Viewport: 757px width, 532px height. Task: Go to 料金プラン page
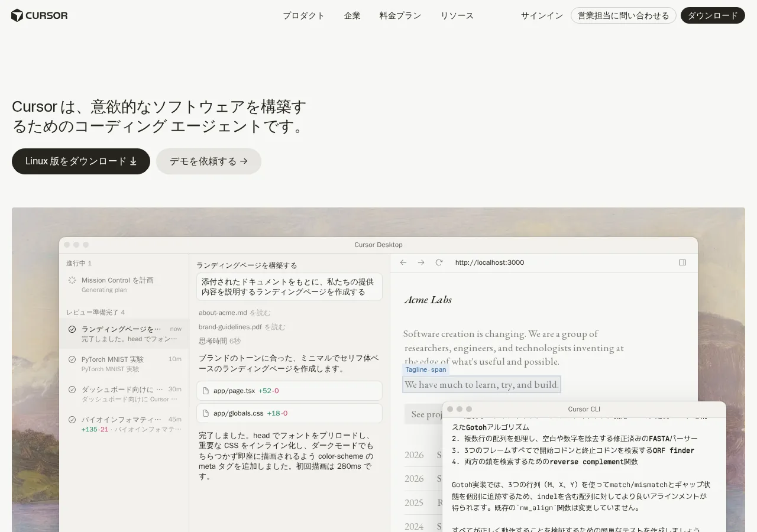[x=400, y=15]
